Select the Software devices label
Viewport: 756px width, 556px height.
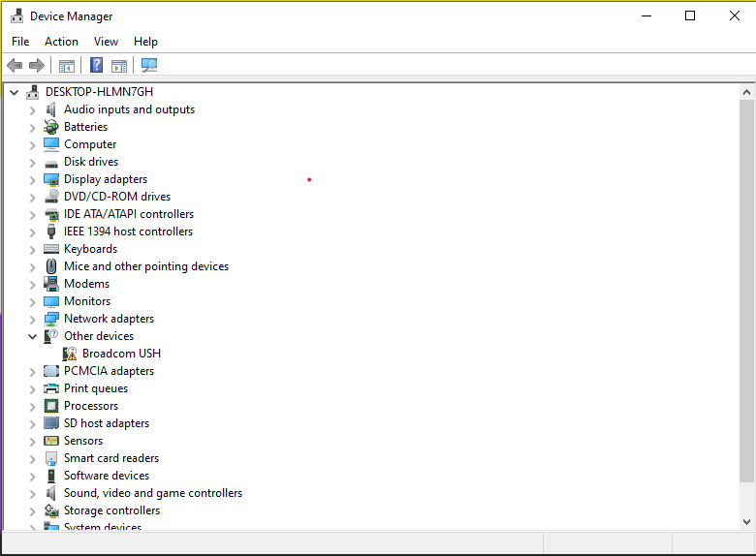pyautogui.click(x=107, y=476)
